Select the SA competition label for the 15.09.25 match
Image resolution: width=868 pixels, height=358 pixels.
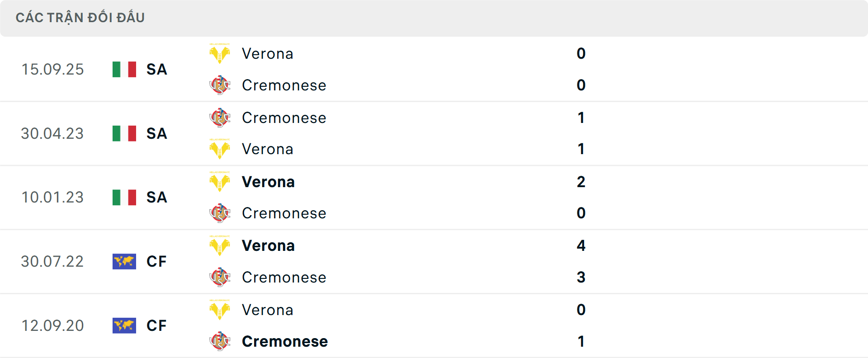156,70
